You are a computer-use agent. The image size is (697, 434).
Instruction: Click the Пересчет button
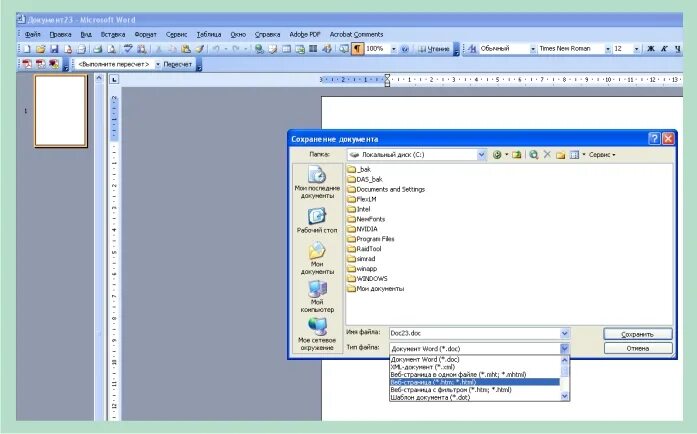tap(177, 64)
